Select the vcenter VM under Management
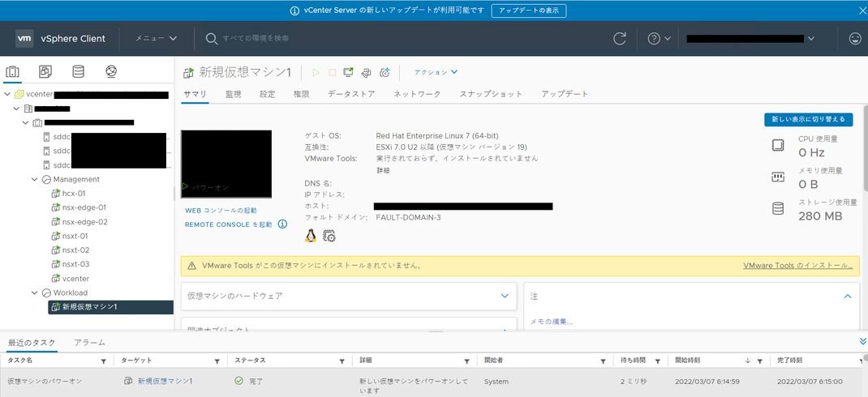The height and width of the screenshot is (397, 868). pos(75,279)
